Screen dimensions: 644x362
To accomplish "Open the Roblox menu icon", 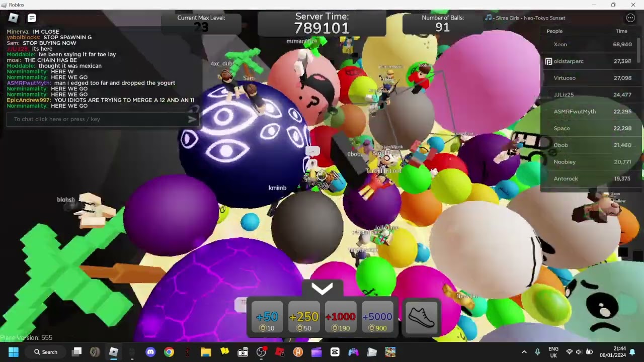I will click(13, 18).
